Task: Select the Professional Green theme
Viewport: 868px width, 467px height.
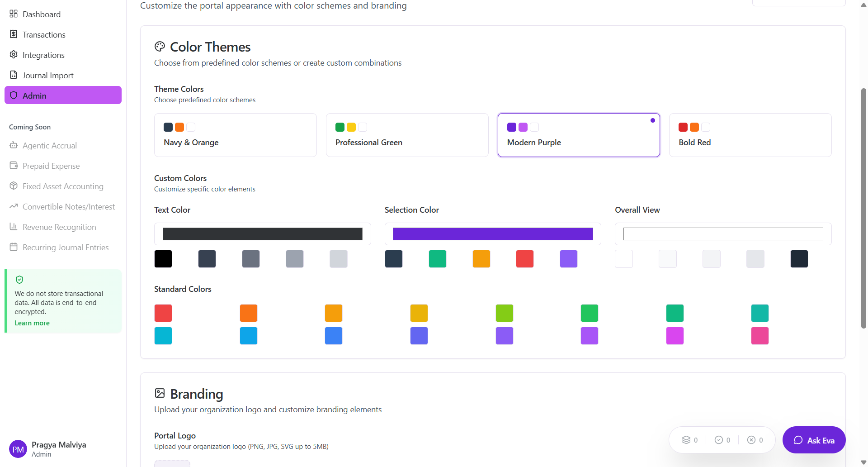Action: click(407, 135)
